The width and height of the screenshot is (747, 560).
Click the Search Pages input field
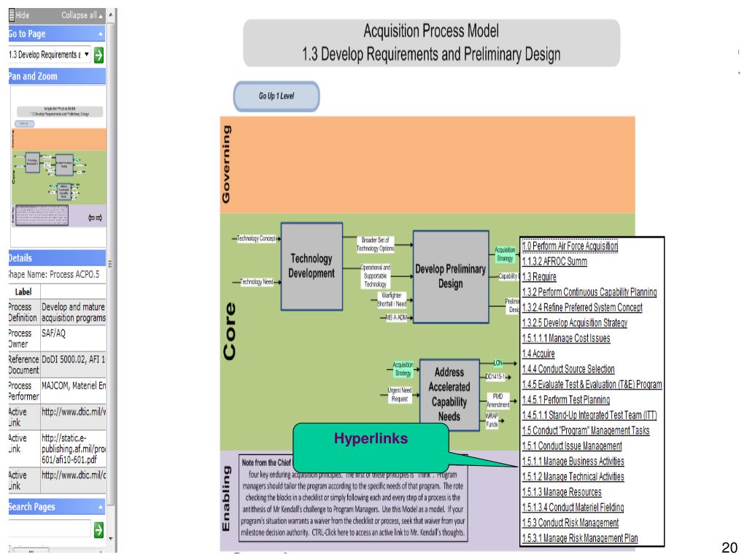click(50, 529)
